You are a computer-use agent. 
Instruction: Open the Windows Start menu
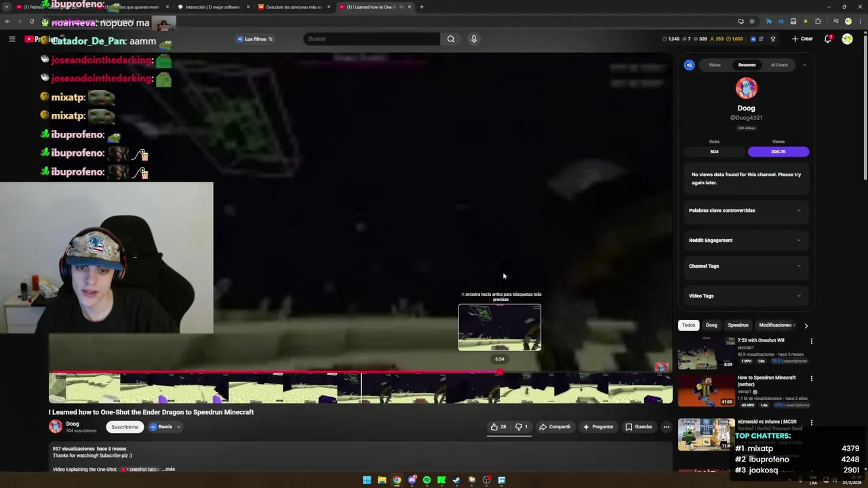click(367, 480)
